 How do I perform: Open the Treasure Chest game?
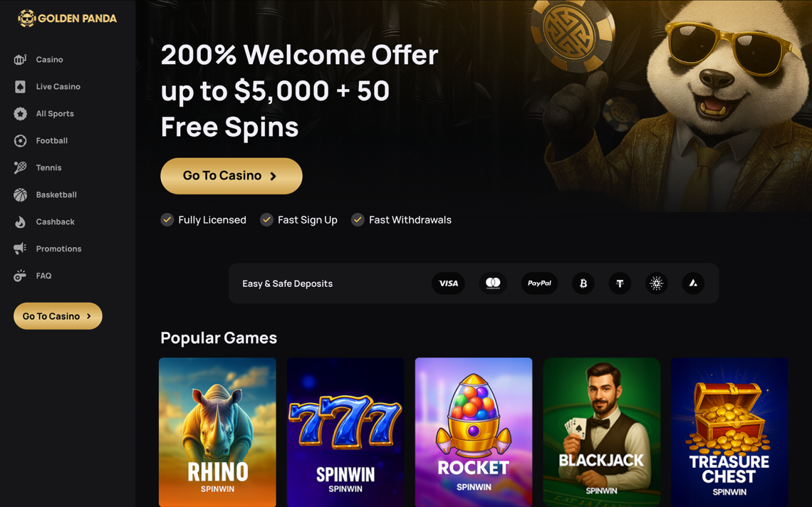(729, 432)
